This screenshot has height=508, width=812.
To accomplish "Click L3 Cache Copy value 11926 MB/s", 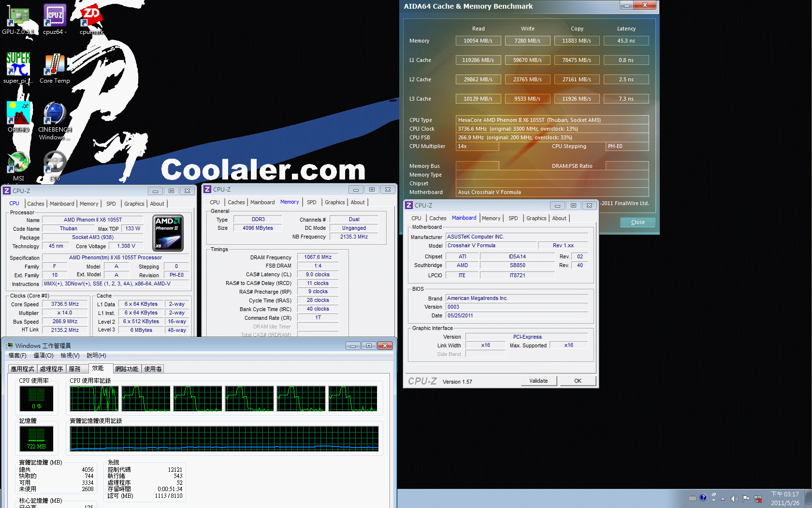I will click(x=577, y=99).
